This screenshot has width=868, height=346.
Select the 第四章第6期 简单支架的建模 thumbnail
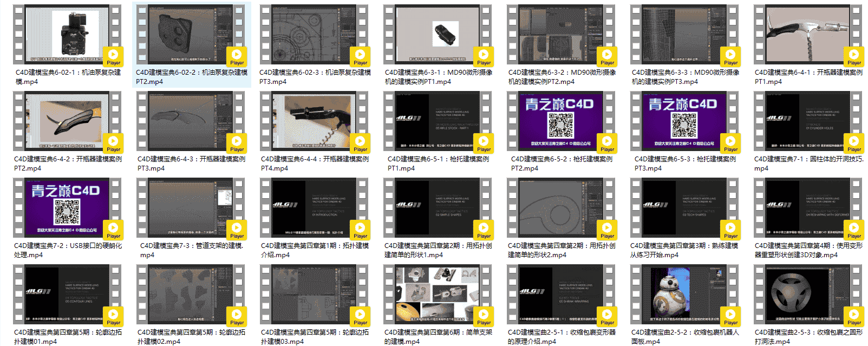click(x=439, y=295)
